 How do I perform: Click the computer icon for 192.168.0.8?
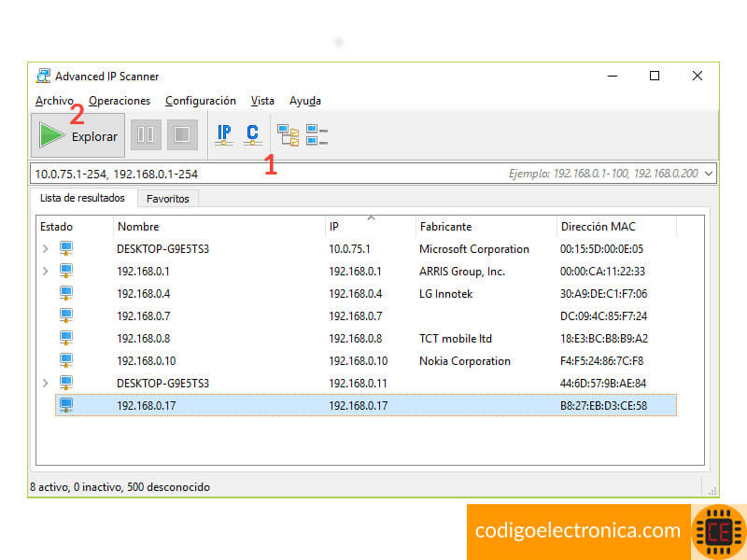66,338
